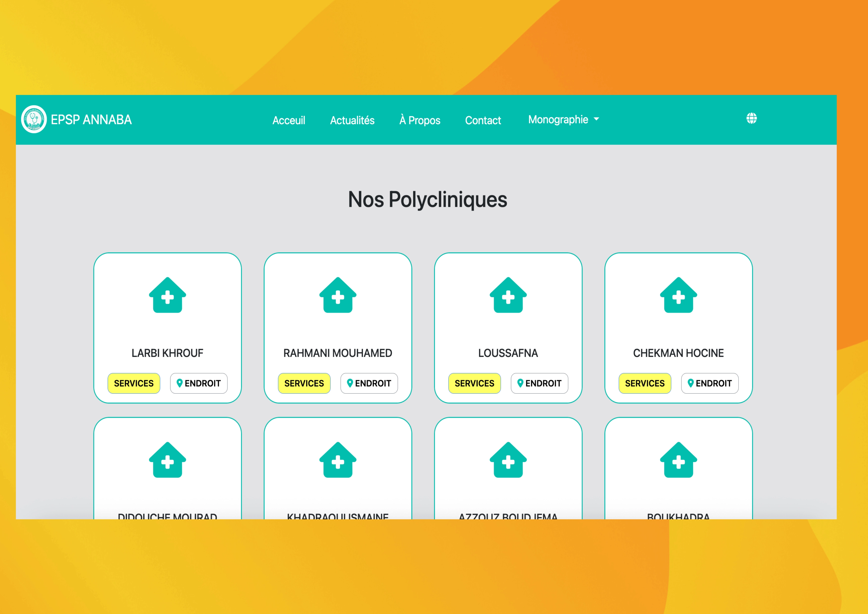Go to the Acceuil page
This screenshot has width=868, height=614.
coord(289,120)
